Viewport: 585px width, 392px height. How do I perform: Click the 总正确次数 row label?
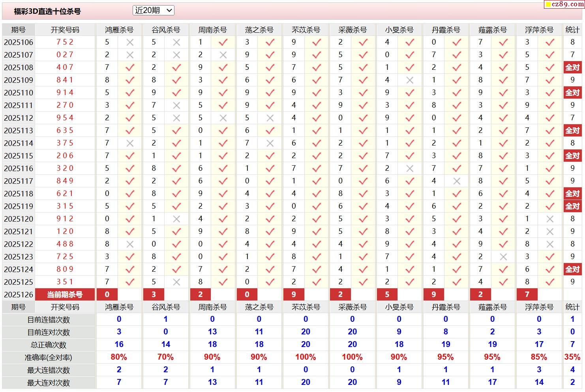pos(49,345)
